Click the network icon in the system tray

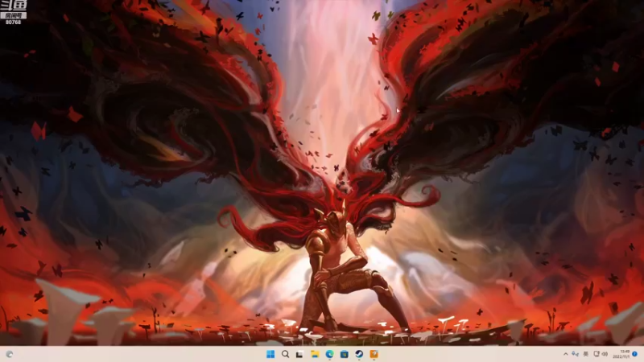click(575, 354)
